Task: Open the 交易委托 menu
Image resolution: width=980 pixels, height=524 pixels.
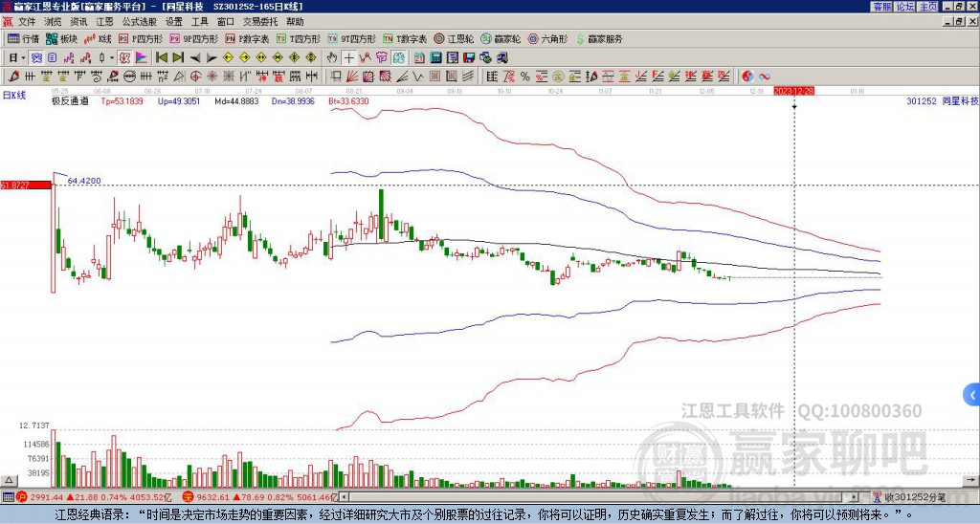Action: [260, 22]
